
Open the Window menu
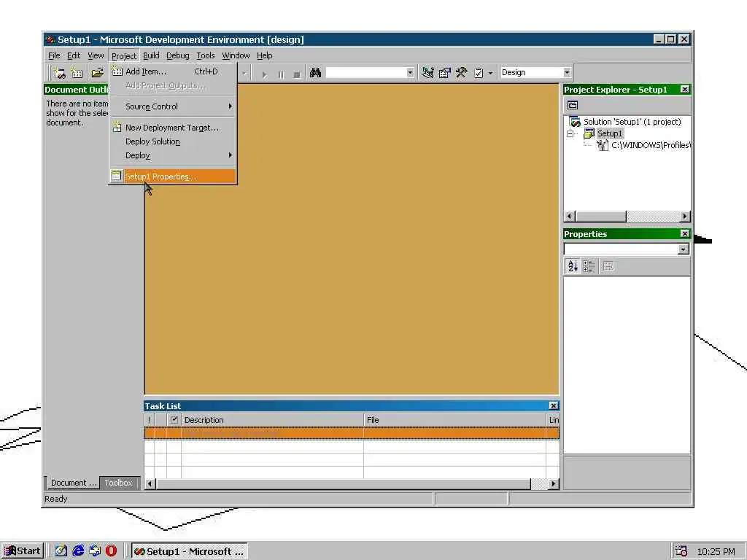point(236,55)
